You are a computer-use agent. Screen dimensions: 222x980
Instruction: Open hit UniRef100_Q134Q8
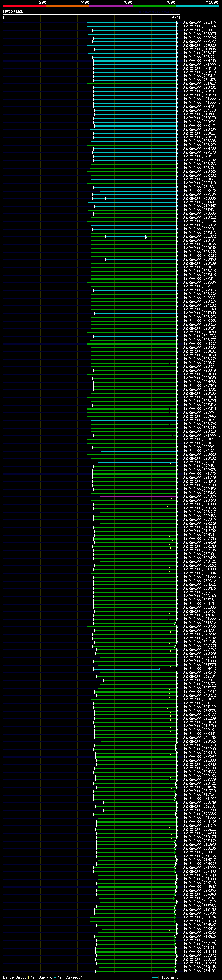tap(199, 952)
